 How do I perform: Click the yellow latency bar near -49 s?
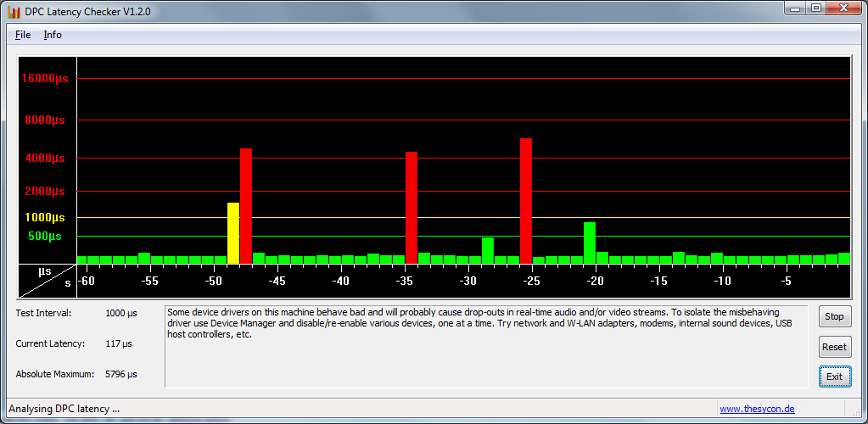233,233
